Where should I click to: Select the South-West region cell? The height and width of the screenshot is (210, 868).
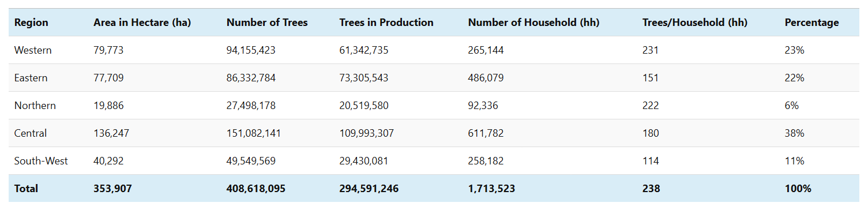pos(41,161)
